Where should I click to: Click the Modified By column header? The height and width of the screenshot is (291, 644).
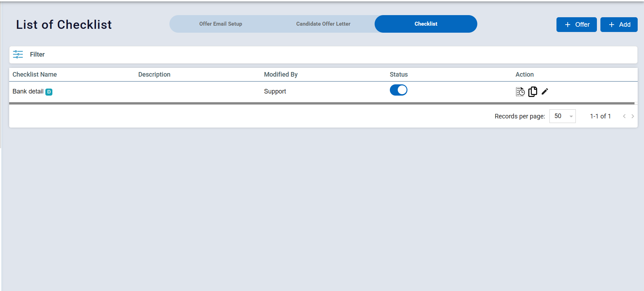(x=281, y=75)
